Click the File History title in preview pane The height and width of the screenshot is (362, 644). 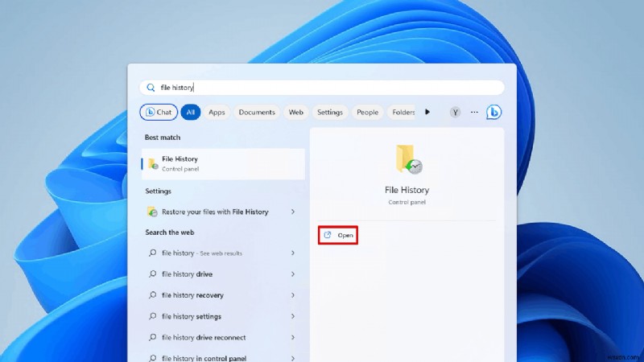click(407, 190)
